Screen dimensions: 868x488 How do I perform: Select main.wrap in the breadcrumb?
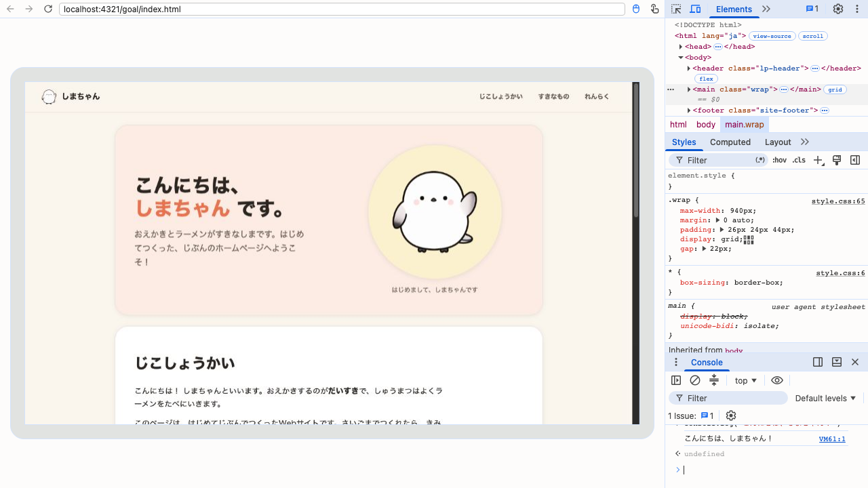tap(744, 125)
